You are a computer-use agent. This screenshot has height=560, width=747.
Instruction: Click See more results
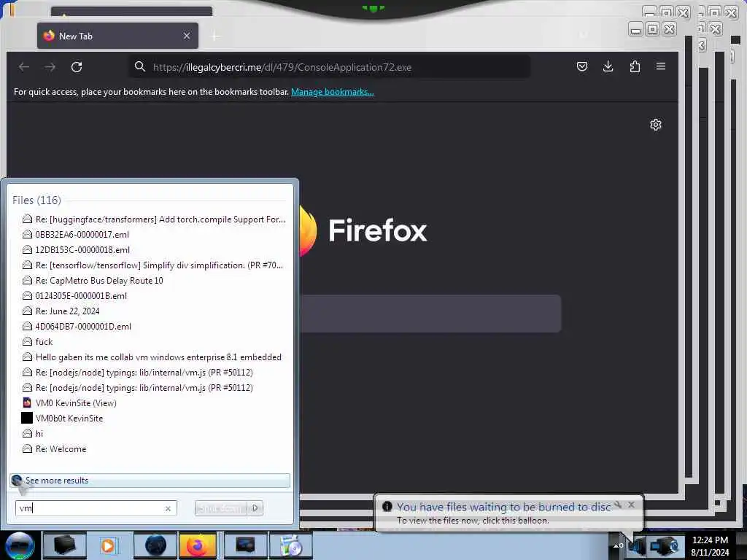[150, 481]
